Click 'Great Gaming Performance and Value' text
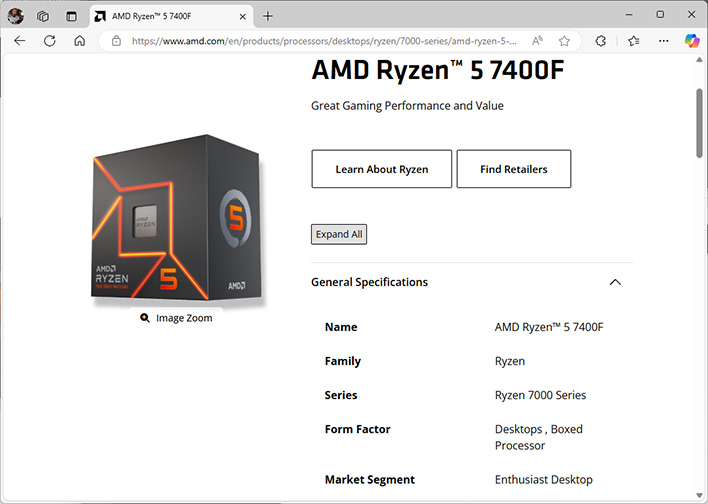Screen dimensions: 708x504 click(x=407, y=106)
